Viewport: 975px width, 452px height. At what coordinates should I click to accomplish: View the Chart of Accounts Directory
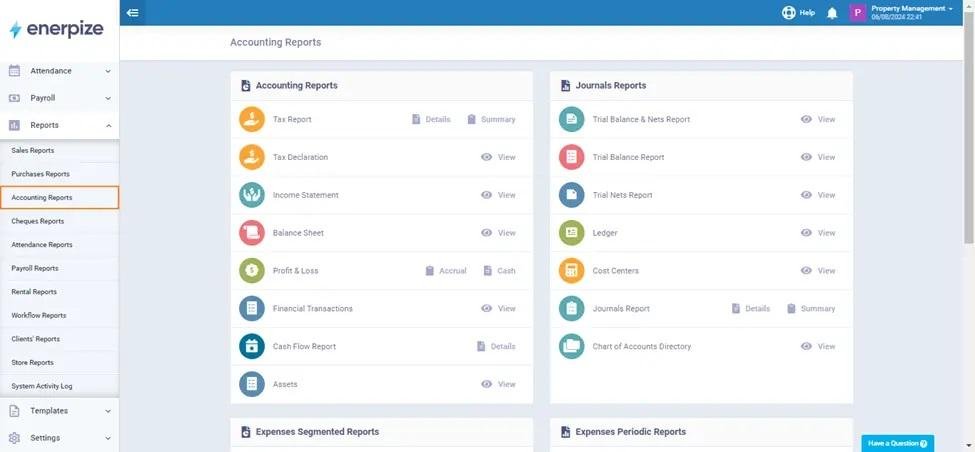[x=818, y=346]
